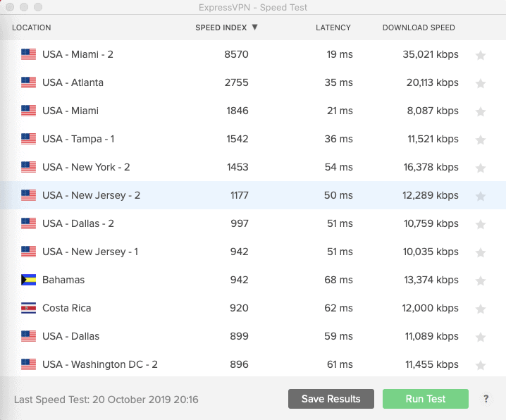Click the 35,021 kbps download speed
Screen dimensions: 506x420
pyautogui.click(x=431, y=54)
